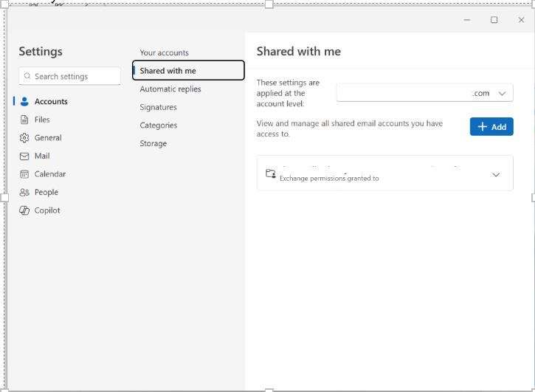Go to Signatures settings
Viewport: 535px width, 392px height.
[159, 108]
